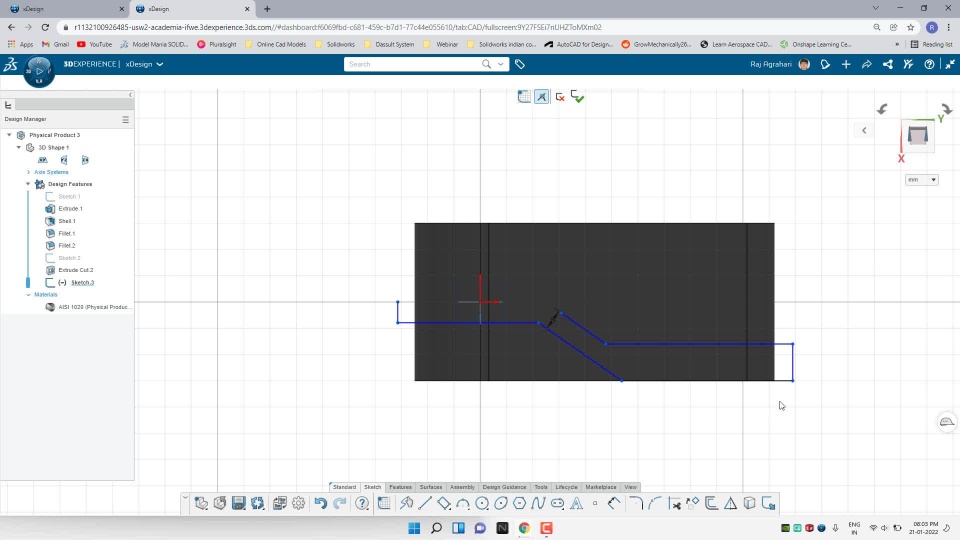Screen dimensions: 960x540
Task: Click the tag icon beside search
Action: (520, 64)
